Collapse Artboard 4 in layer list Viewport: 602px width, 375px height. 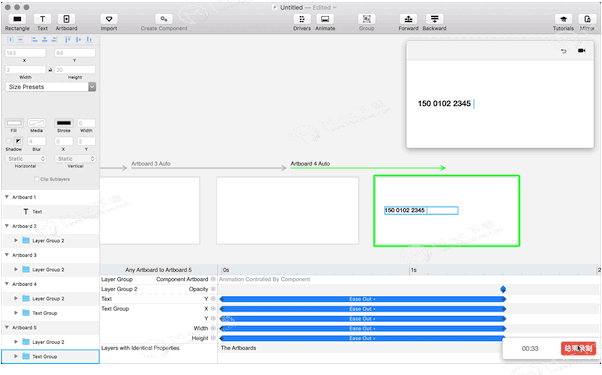[x=7, y=284]
